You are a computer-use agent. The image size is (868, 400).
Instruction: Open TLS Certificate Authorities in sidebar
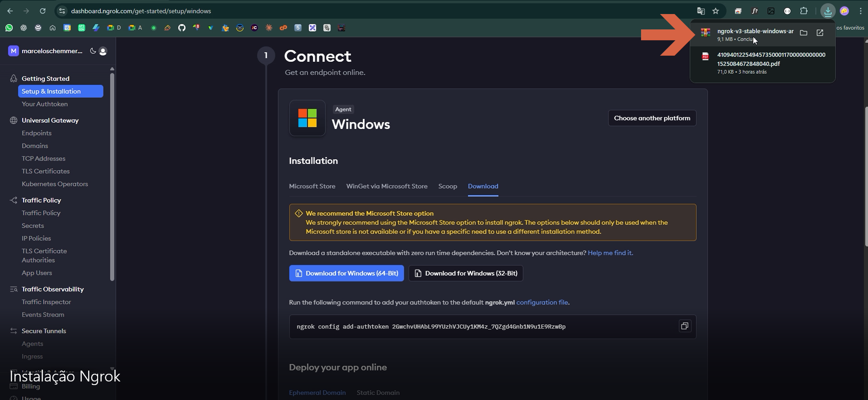tap(44, 256)
